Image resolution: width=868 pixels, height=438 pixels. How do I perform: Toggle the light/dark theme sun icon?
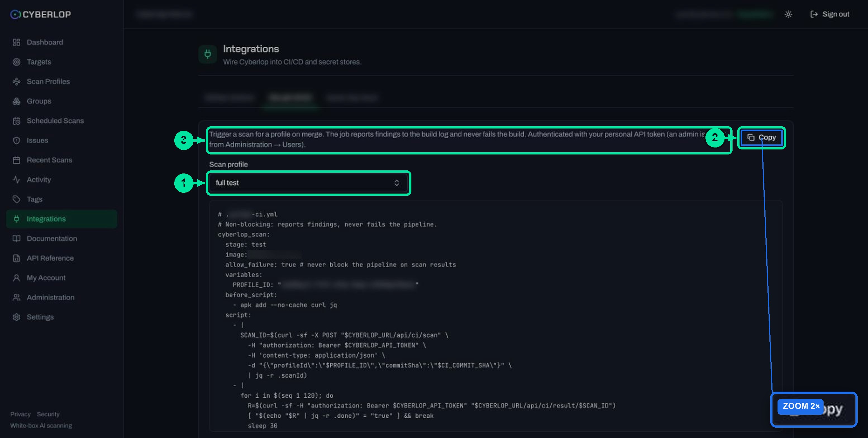788,14
